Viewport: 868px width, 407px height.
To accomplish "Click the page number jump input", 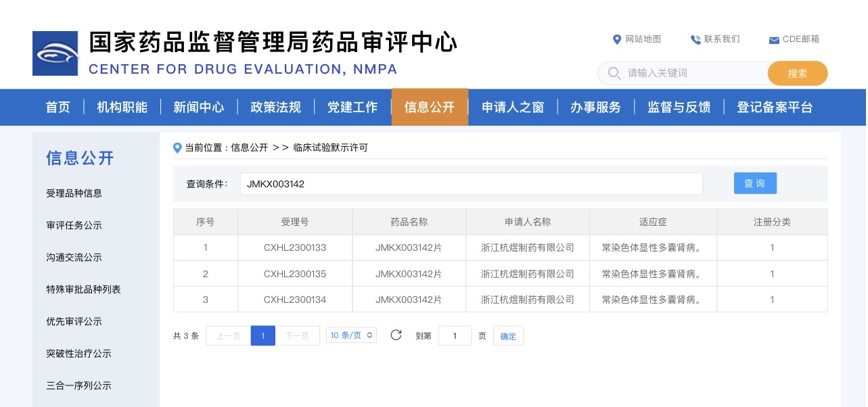I will (455, 336).
